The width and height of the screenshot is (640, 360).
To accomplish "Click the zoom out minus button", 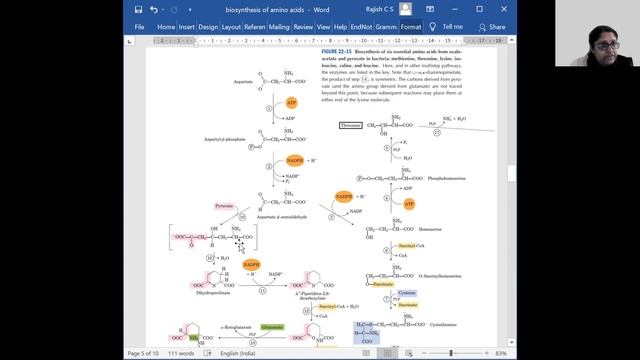I will [424, 353].
